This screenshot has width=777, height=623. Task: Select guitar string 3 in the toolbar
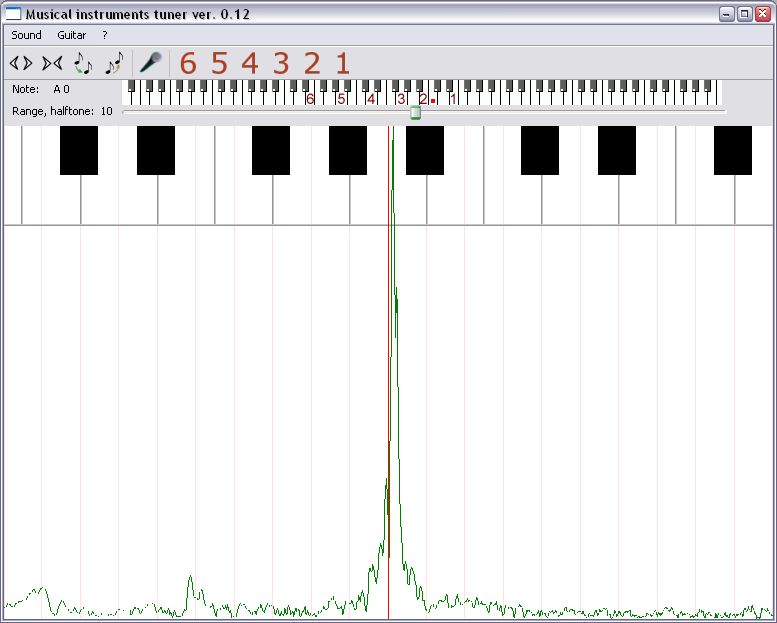click(281, 63)
